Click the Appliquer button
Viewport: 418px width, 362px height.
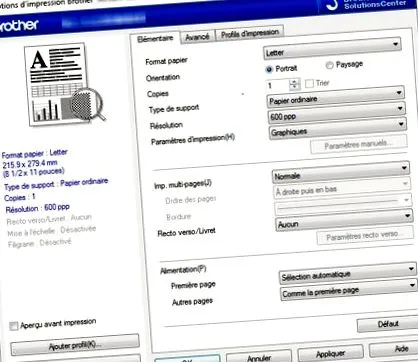(x=330, y=353)
